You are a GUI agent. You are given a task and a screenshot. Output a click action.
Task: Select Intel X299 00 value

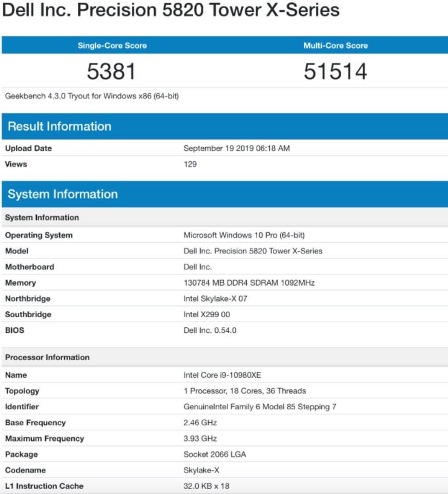point(207,314)
